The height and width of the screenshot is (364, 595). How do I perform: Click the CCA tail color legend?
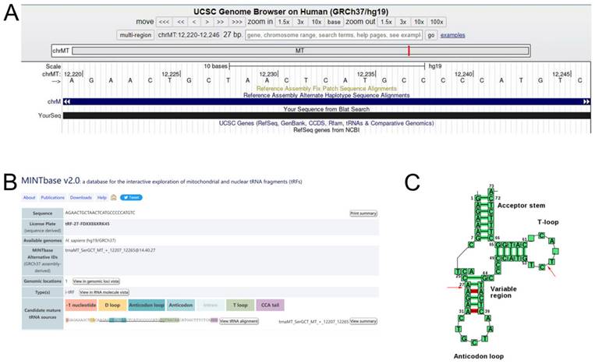click(x=270, y=305)
